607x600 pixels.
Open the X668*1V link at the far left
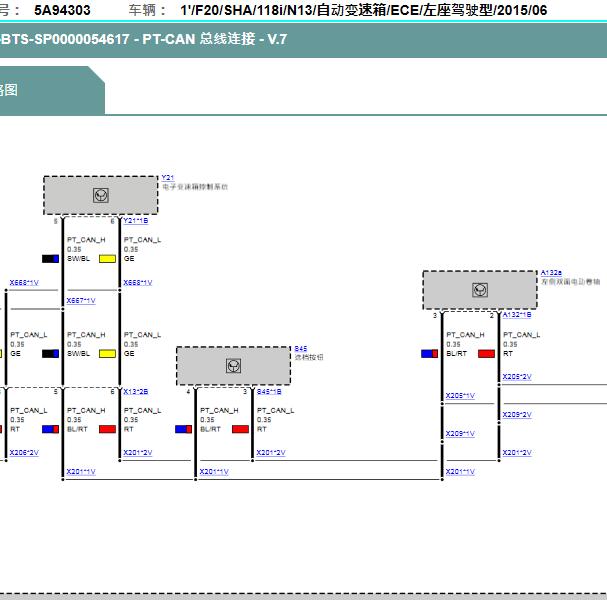pyautogui.click(x=24, y=283)
